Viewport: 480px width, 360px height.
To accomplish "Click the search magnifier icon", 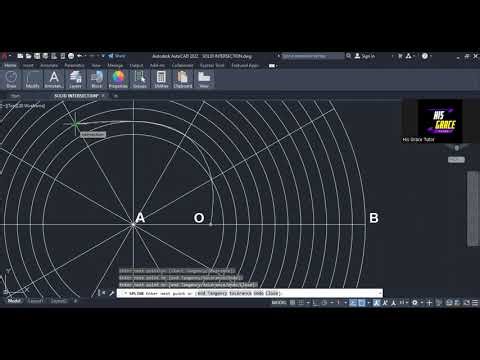I will [x=348, y=56].
